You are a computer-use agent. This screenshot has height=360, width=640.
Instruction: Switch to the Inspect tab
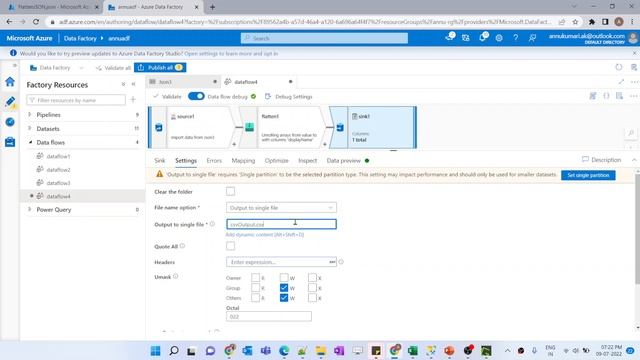point(307,160)
